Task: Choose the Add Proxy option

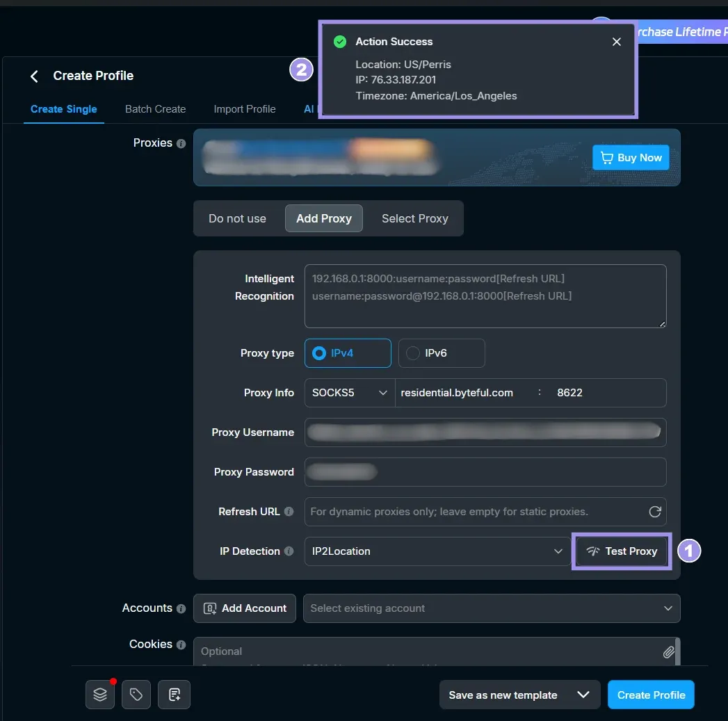Action: pyautogui.click(x=323, y=219)
